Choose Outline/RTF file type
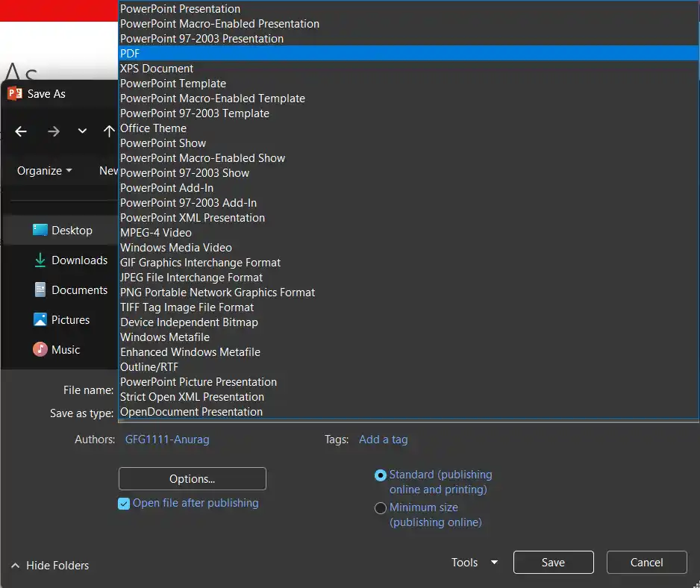Screen dimensions: 700x588 click(408, 367)
